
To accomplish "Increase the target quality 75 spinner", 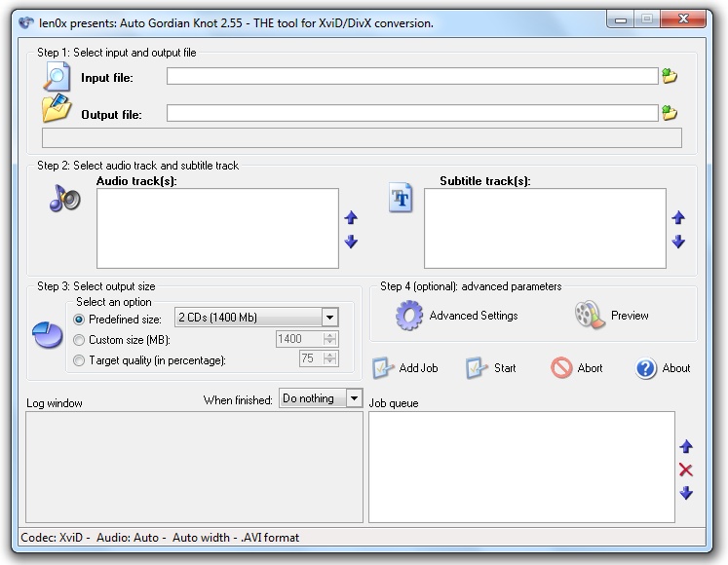I will pyautogui.click(x=330, y=355).
